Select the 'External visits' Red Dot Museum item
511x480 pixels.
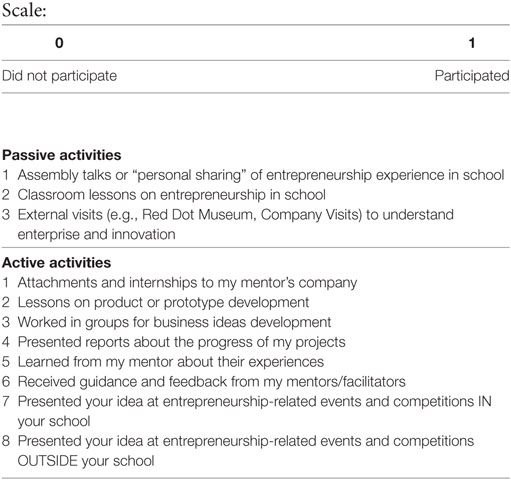[228, 224]
